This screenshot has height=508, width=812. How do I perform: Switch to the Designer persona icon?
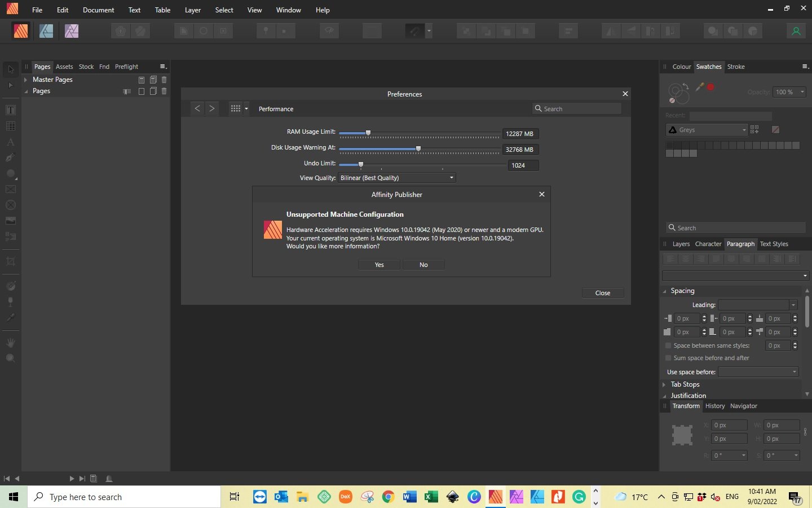(46, 31)
